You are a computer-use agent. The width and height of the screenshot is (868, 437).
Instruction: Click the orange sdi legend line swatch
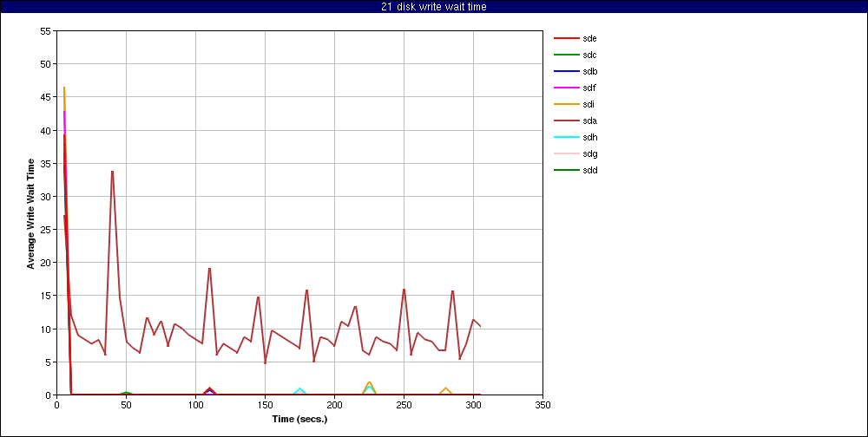(566, 105)
